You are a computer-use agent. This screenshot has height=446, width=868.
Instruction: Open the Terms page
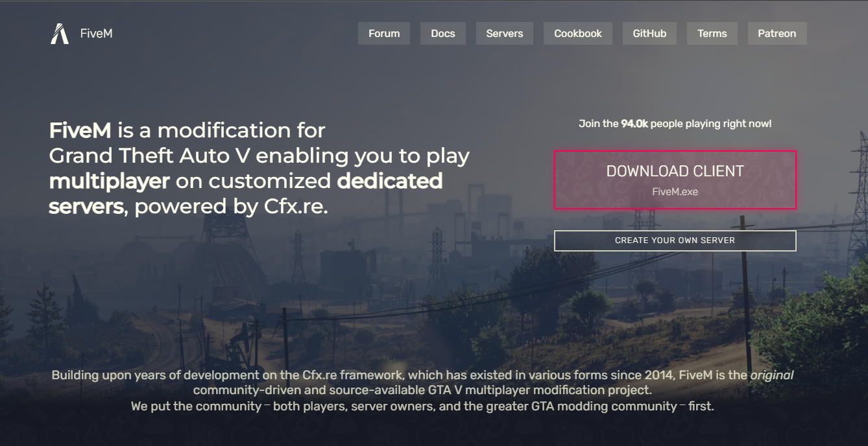click(712, 34)
